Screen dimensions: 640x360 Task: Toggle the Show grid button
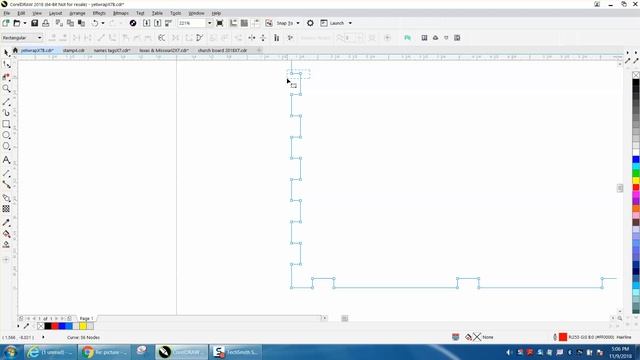coord(244,23)
